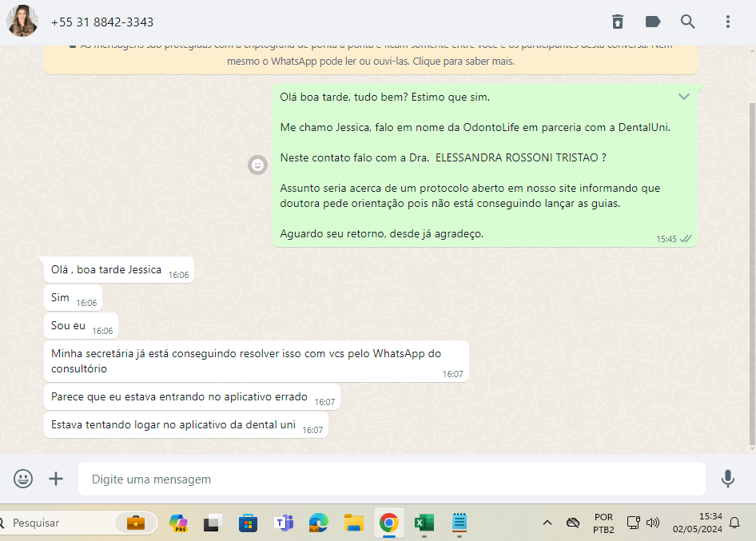Screen dimensions: 756x541
Task: Open the notifications bell icon
Action: point(734,523)
